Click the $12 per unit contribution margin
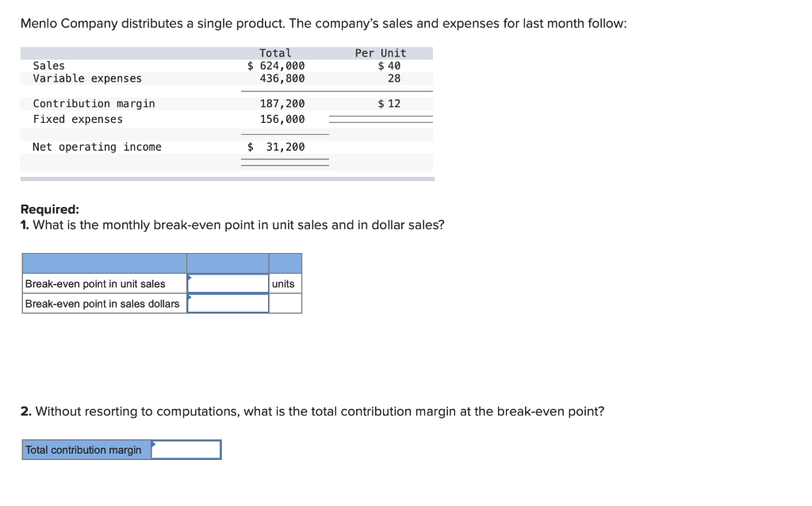812x506 pixels. tap(389, 104)
